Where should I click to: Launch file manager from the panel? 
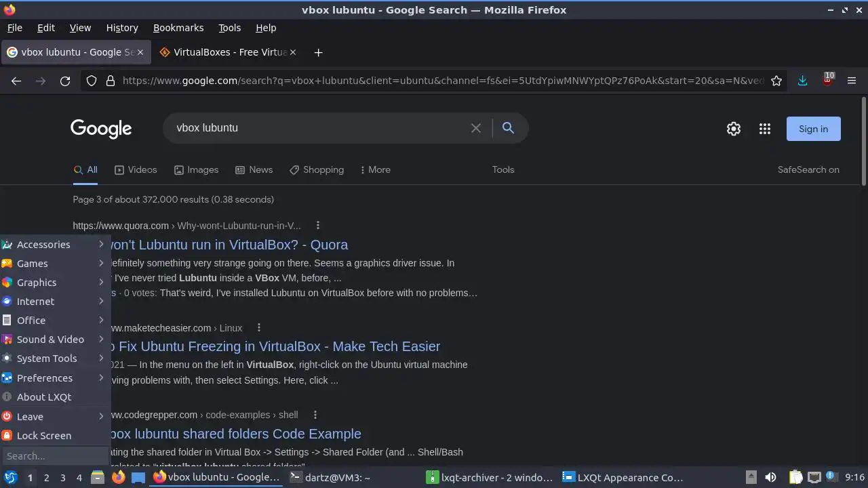pyautogui.click(x=98, y=478)
